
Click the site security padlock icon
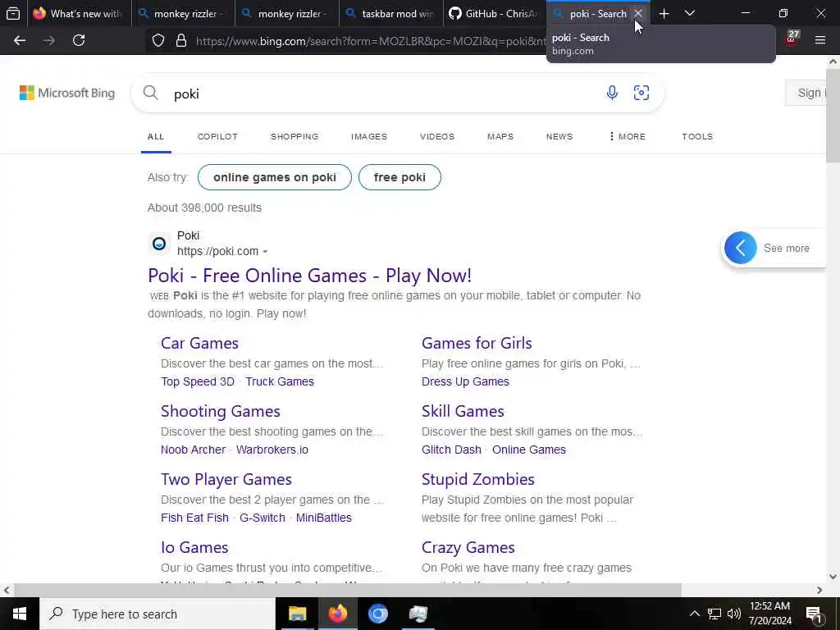[181, 40]
